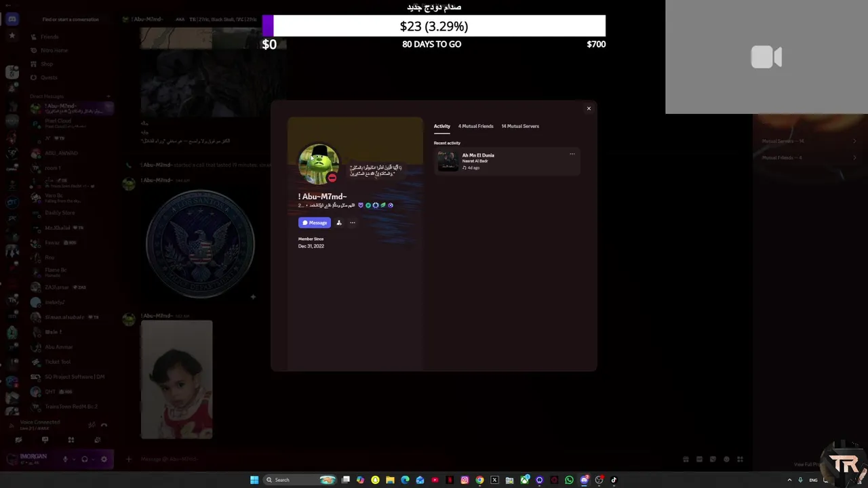Open options for Ah Mn El Dunia activity
The width and height of the screenshot is (868, 488).
(x=572, y=154)
